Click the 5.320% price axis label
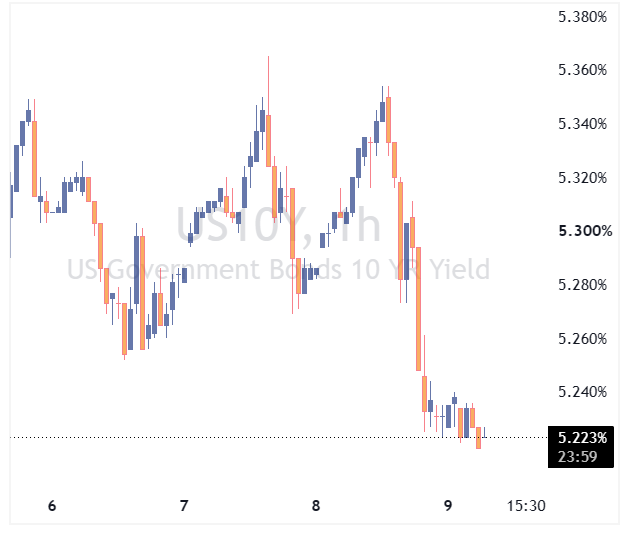 click(582, 178)
